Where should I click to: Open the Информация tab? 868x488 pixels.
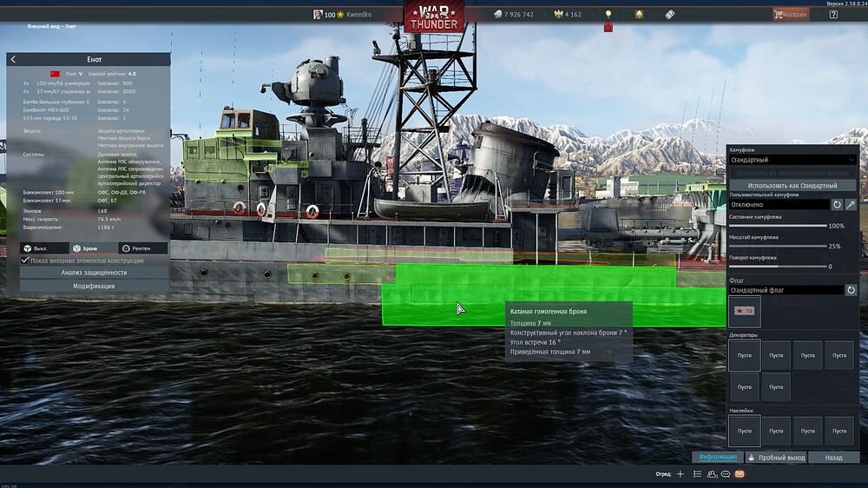(718, 457)
